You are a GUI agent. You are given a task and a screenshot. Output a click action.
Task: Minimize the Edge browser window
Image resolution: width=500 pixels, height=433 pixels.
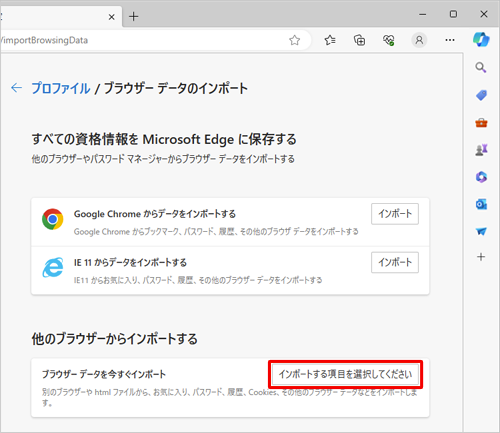[x=423, y=14]
